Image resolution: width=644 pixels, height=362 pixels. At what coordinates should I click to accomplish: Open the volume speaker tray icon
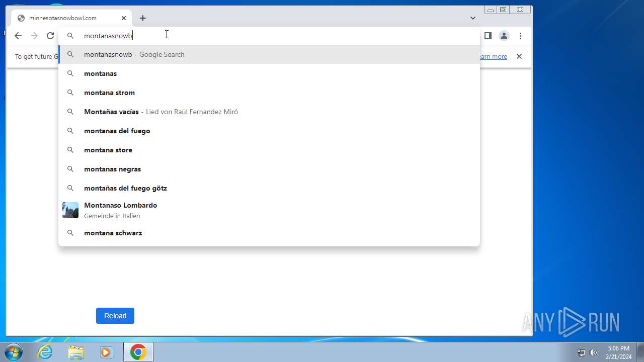click(x=593, y=352)
